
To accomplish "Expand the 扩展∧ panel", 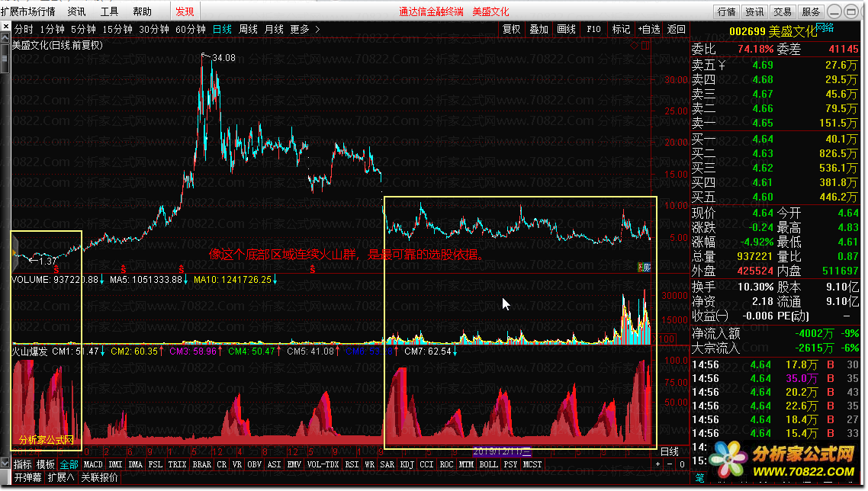I will pos(62,477).
